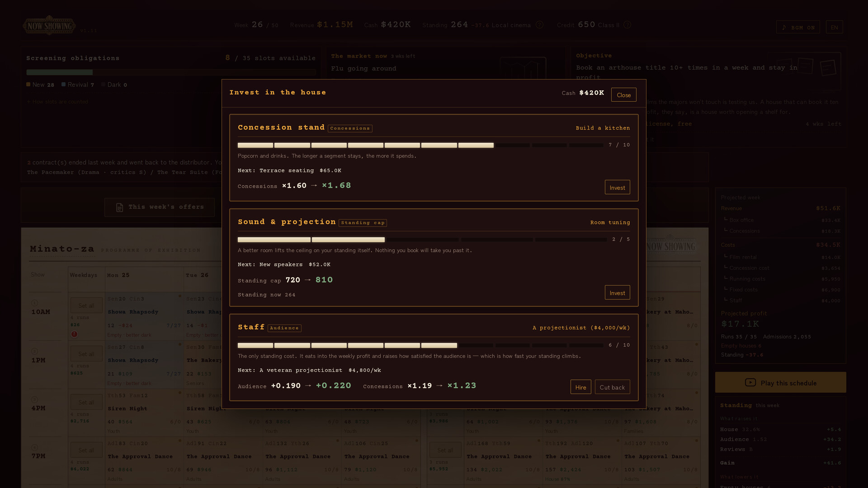This screenshot has height=488, width=868.
Task: Invest in Concession stand terrace seating
Action: [617, 188]
